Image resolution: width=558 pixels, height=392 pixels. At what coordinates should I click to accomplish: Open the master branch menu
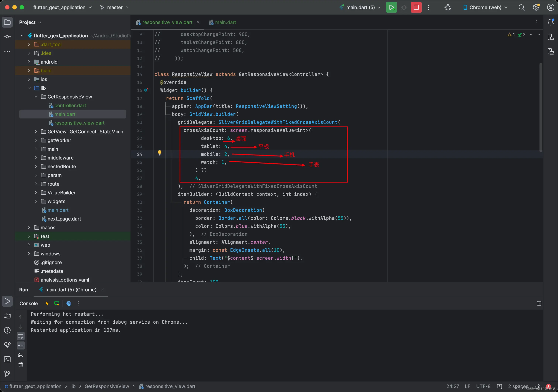pyautogui.click(x=115, y=7)
